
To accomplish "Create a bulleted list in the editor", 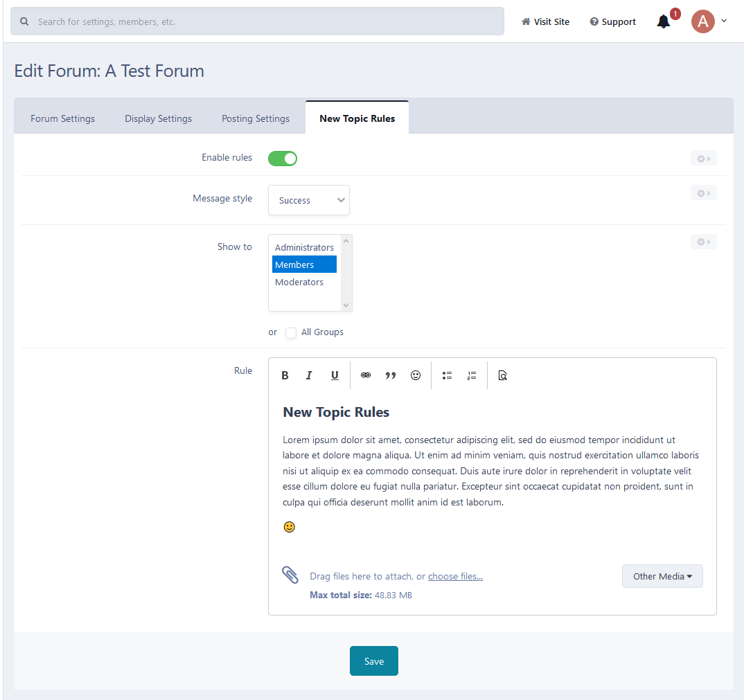I will point(447,375).
